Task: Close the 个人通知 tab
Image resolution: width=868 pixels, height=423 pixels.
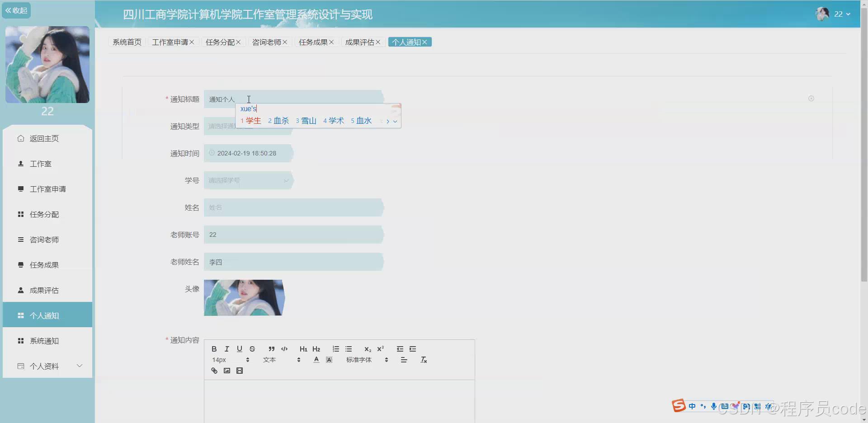Action: [x=425, y=42]
